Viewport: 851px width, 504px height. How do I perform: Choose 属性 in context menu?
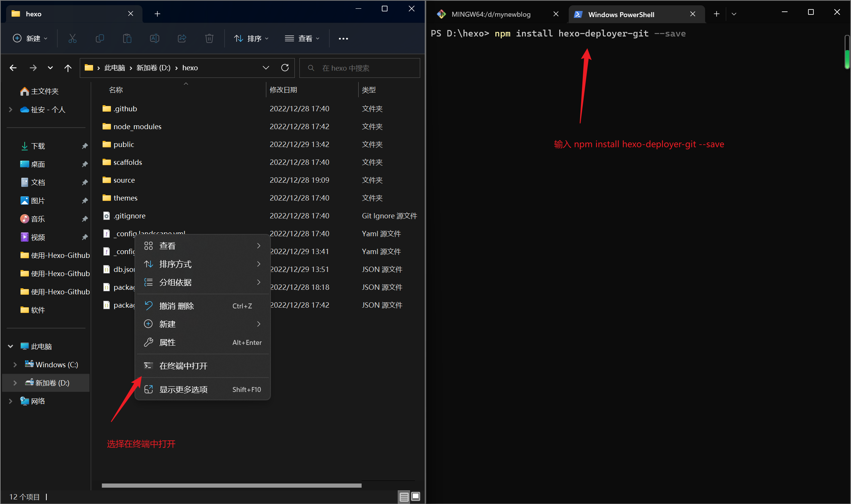pyautogui.click(x=202, y=342)
